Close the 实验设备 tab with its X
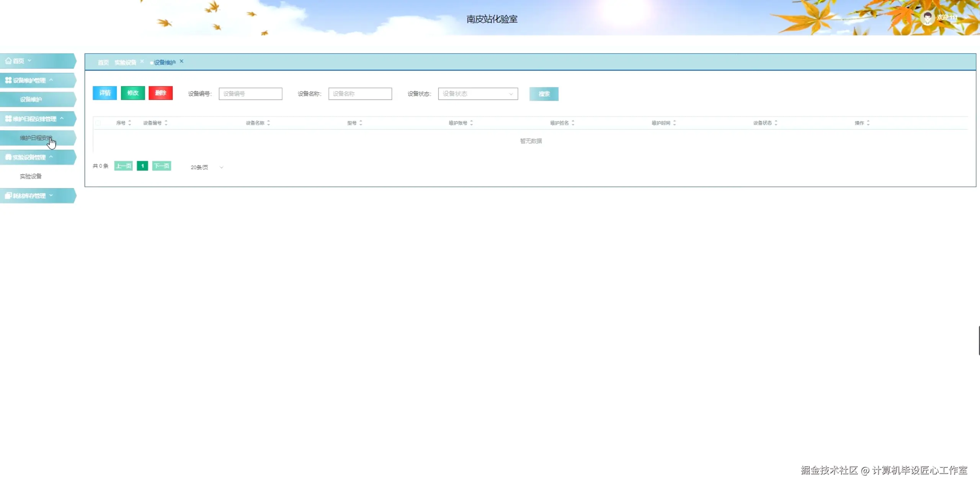 pos(142,61)
